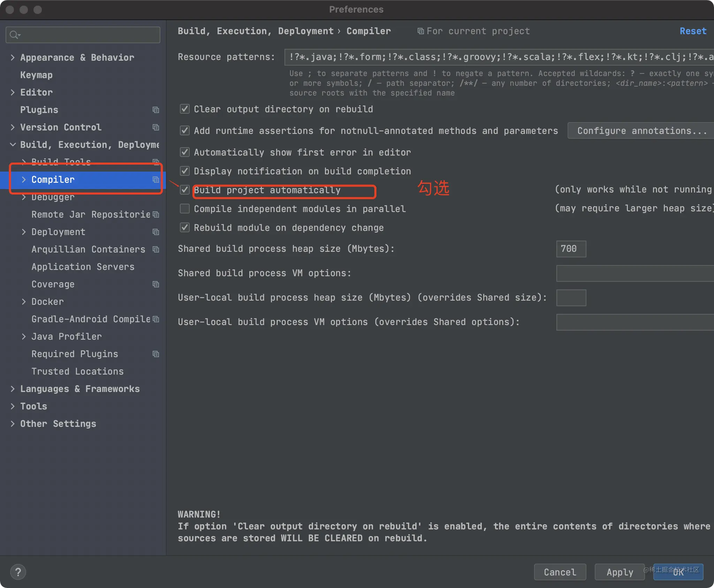This screenshot has width=714, height=588.
Task: Click the Cancel button
Action: [560, 572]
